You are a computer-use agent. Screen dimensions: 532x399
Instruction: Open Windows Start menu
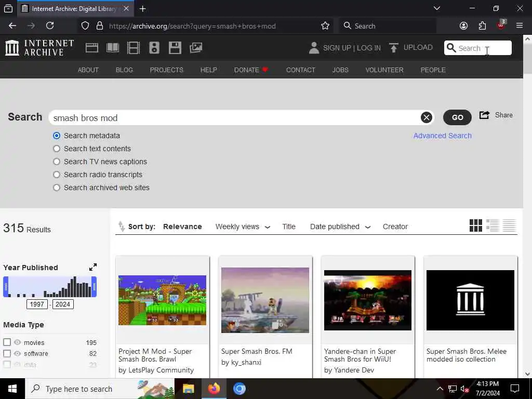(x=12, y=389)
